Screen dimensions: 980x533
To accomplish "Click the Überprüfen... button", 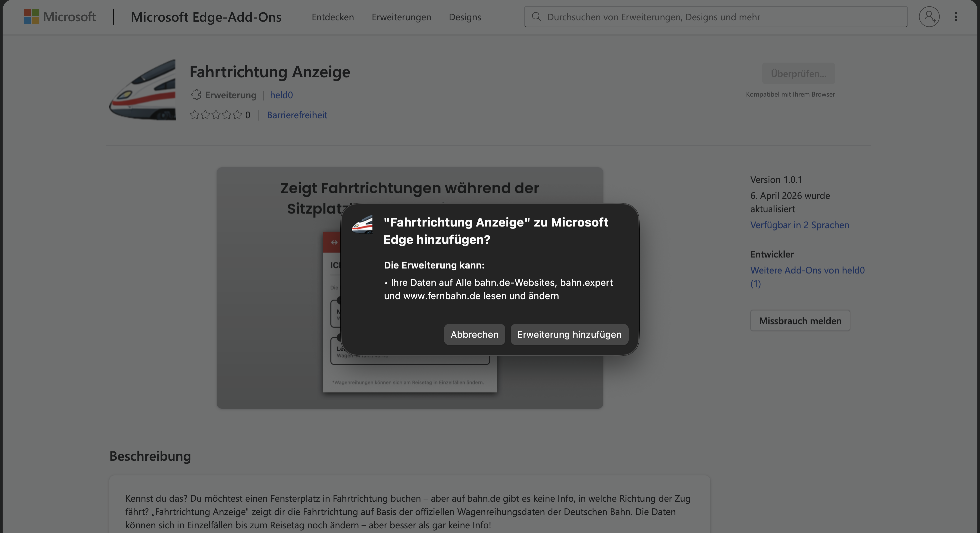I will click(x=799, y=73).
